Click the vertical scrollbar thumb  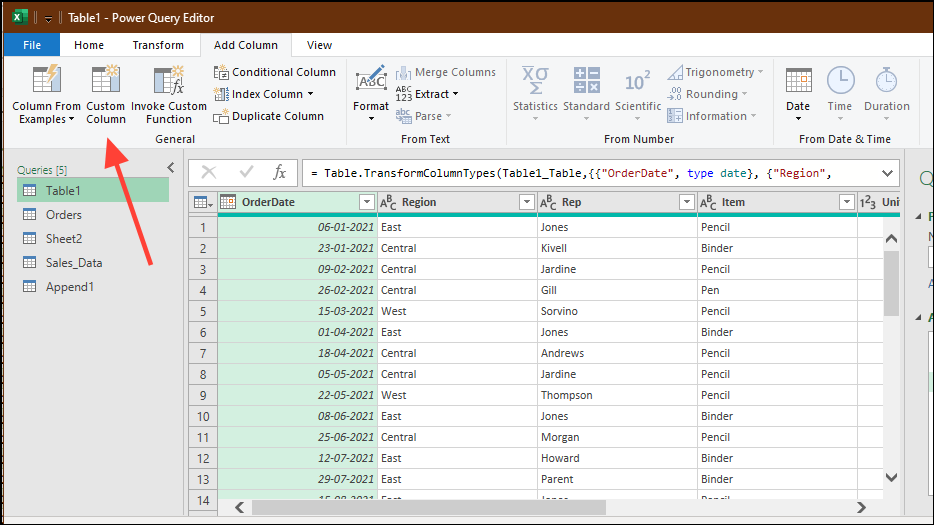click(x=891, y=283)
